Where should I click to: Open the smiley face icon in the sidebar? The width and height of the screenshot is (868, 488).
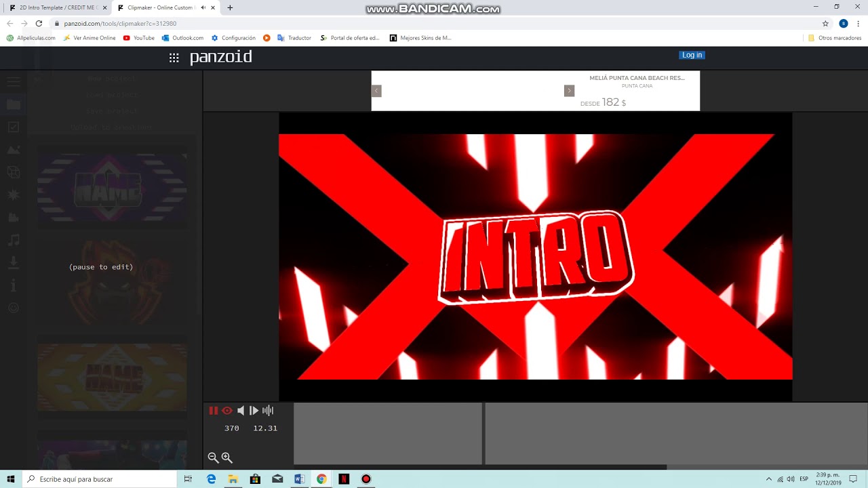pyautogui.click(x=14, y=308)
